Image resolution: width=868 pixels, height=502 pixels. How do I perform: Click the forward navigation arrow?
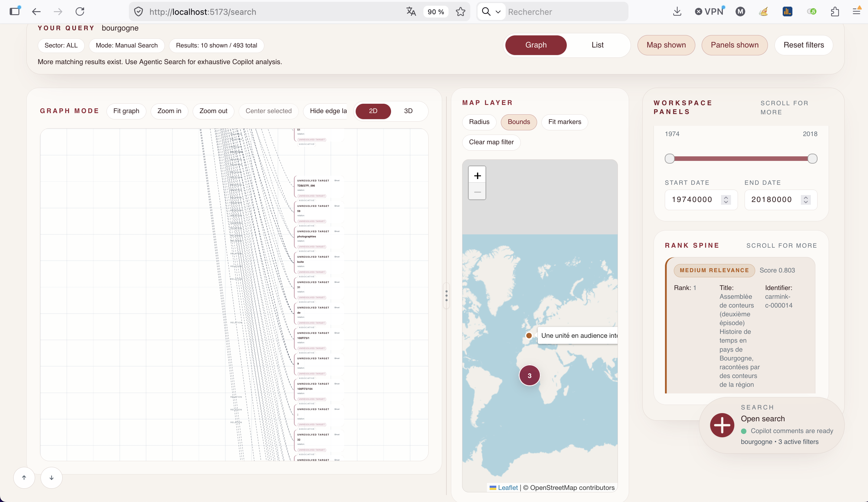coord(58,12)
